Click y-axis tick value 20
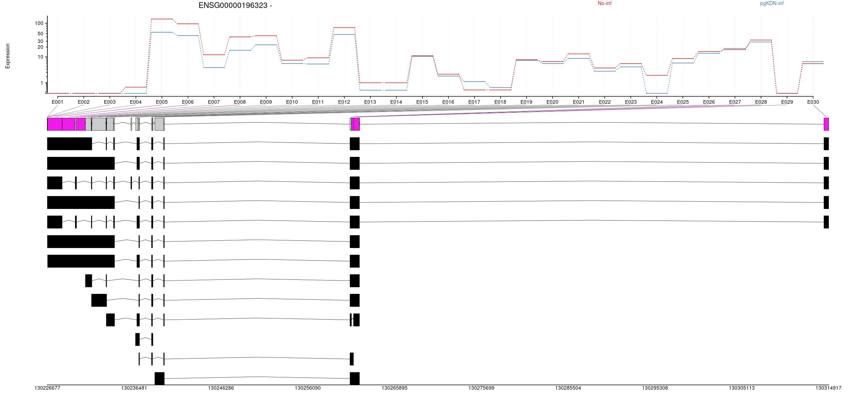This screenshot has height=394, width=868. (x=41, y=47)
